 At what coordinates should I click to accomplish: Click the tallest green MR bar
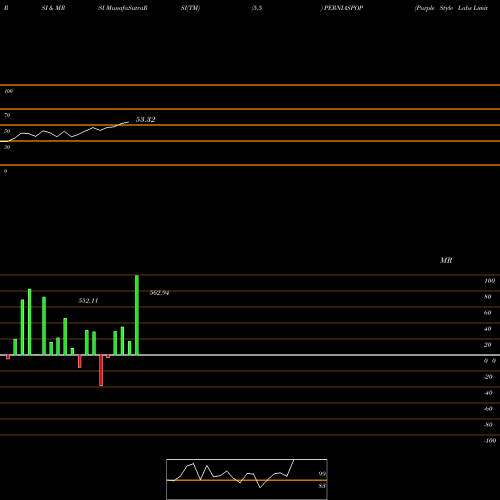(x=137, y=315)
